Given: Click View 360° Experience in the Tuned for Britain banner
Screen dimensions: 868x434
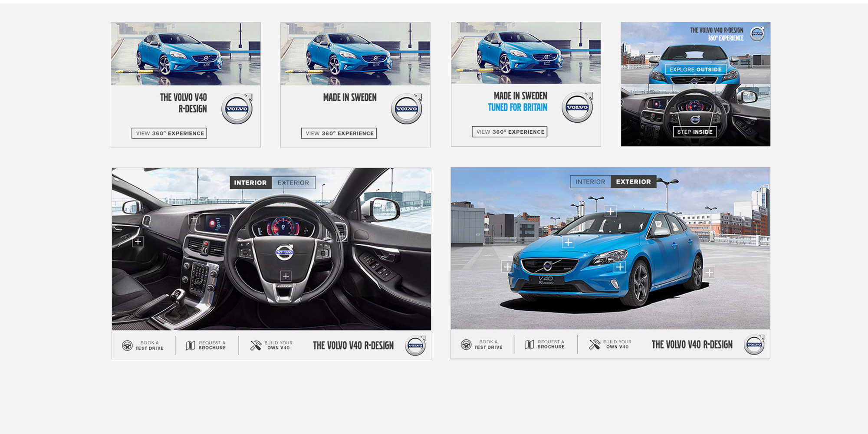Looking at the screenshot, I should point(510,132).
